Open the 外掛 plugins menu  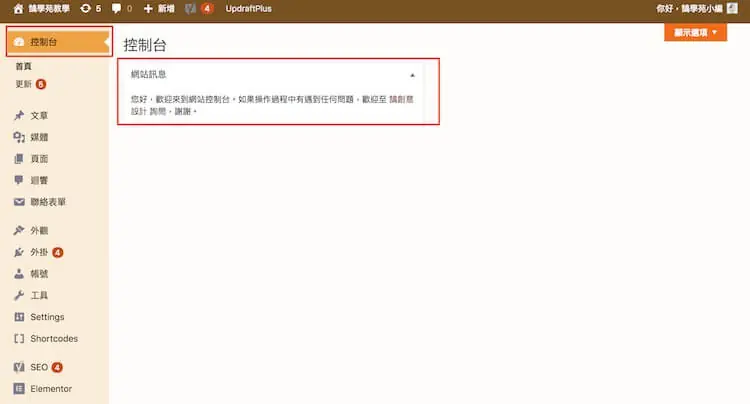[x=39, y=252]
